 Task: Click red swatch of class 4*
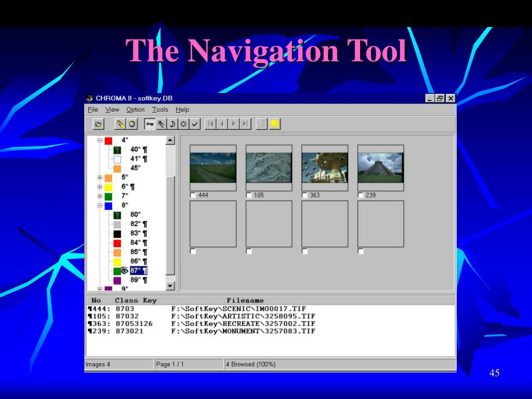(108, 141)
